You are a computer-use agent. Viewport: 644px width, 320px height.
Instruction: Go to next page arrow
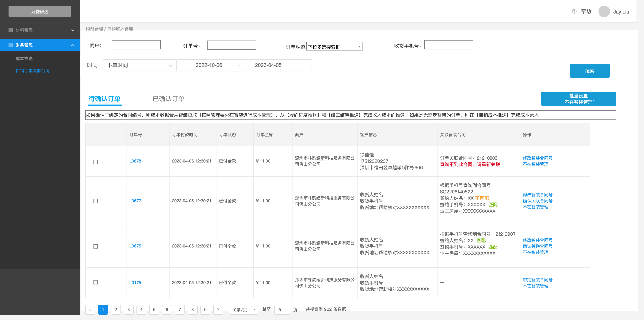point(218,310)
